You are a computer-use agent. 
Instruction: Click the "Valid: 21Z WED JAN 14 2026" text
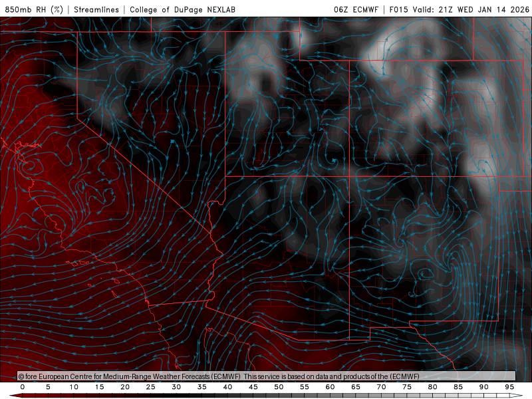pyautogui.click(x=471, y=9)
